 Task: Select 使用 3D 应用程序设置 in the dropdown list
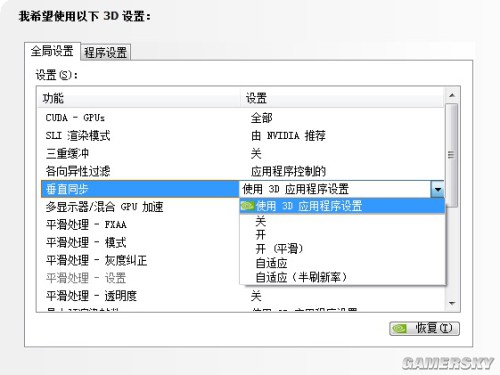click(342, 206)
